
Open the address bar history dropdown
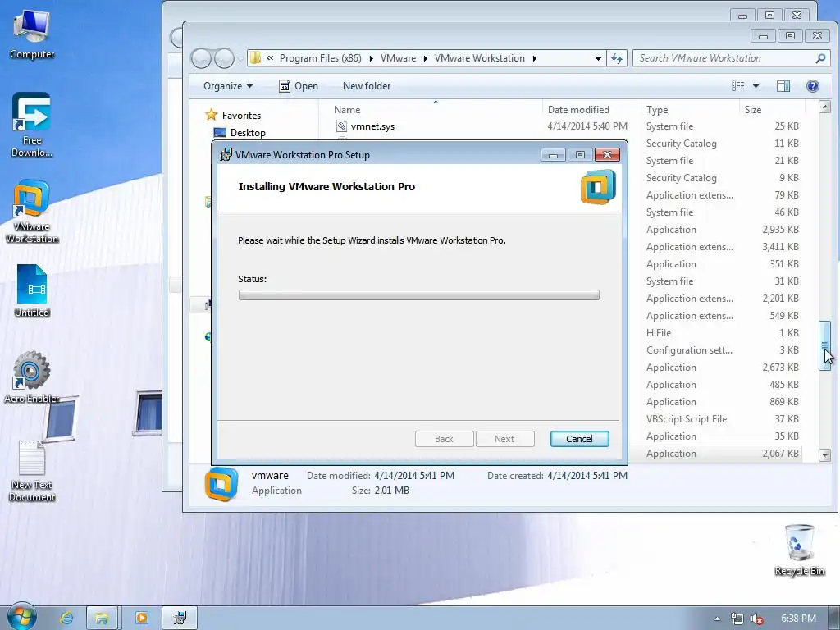point(598,58)
